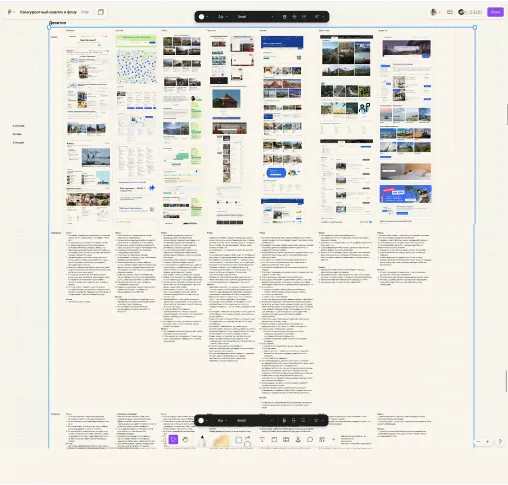Select the Table tool
This screenshot has height=485, width=508.
tap(286, 440)
